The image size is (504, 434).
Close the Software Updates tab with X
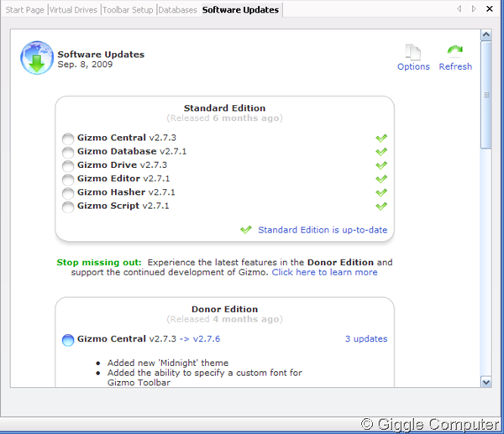(490, 8)
